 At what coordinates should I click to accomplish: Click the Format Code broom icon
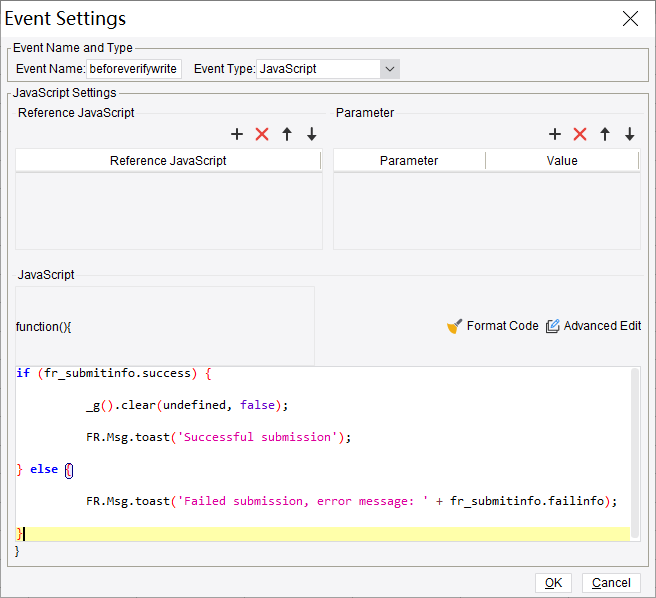click(x=454, y=326)
